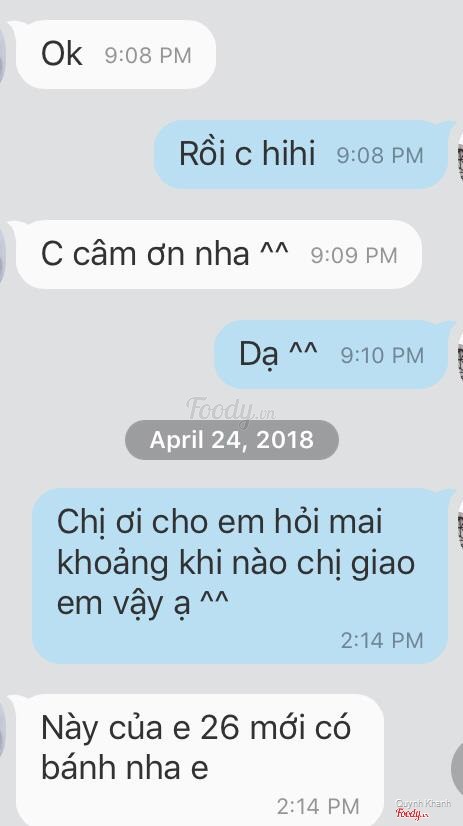Click the 'Quynh Khanh' credit text
The height and width of the screenshot is (826, 463).
[423, 803]
